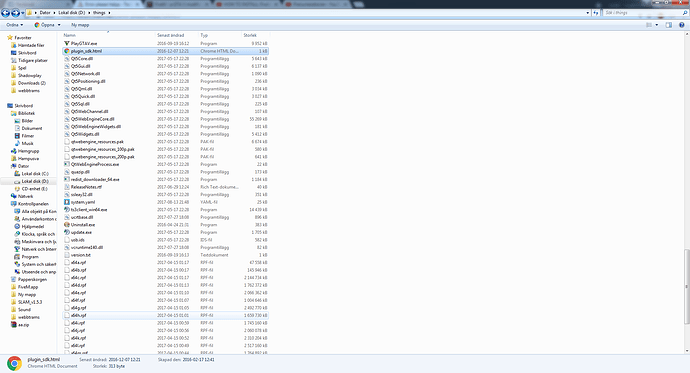Screen dimensions: 690x373
Task: Select the system.yaml file
Action: pyautogui.click(x=83, y=202)
